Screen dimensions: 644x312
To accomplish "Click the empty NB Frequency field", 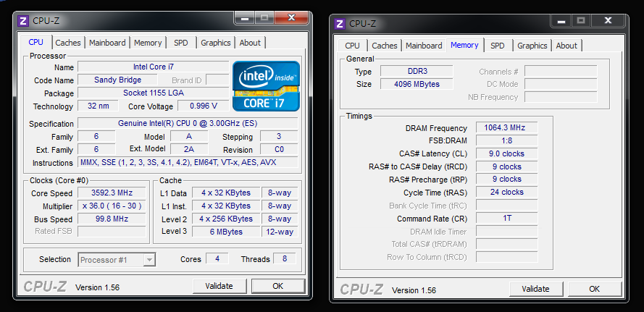I will click(x=561, y=97).
